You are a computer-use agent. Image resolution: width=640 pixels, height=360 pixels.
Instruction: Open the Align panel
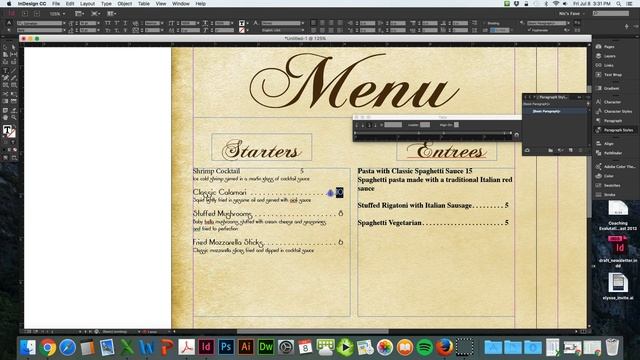(605, 144)
